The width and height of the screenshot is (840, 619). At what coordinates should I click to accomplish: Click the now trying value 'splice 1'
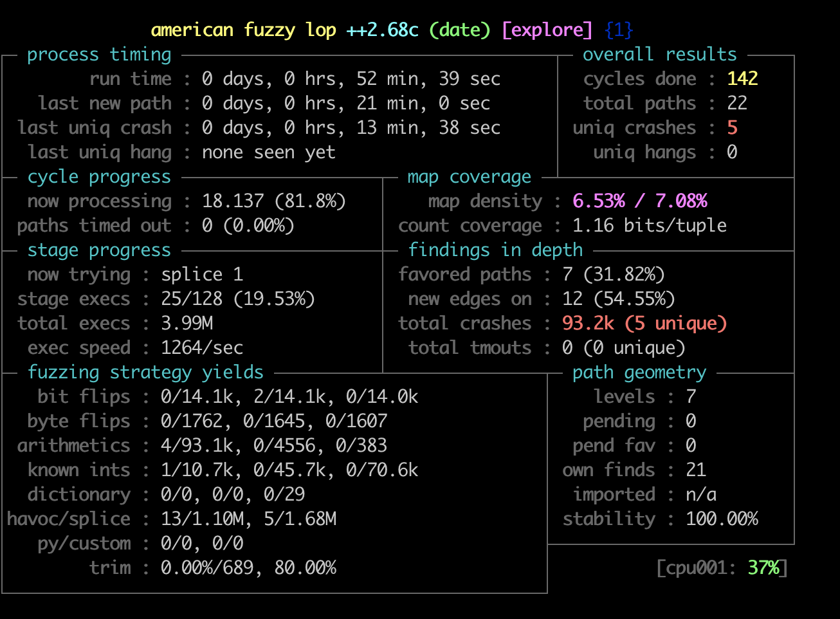click(202, 275)
